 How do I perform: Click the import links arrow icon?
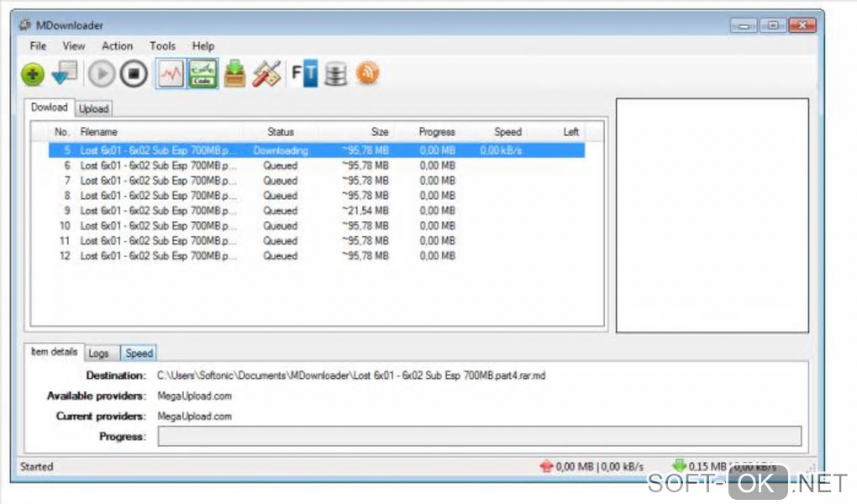tap(65, 73)
